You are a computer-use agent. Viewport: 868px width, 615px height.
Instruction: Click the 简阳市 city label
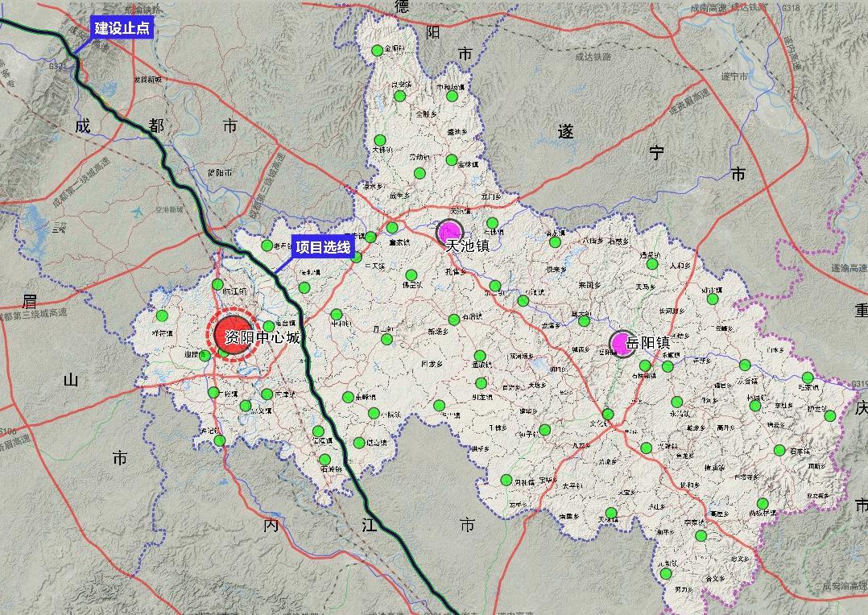click(220, 172)
